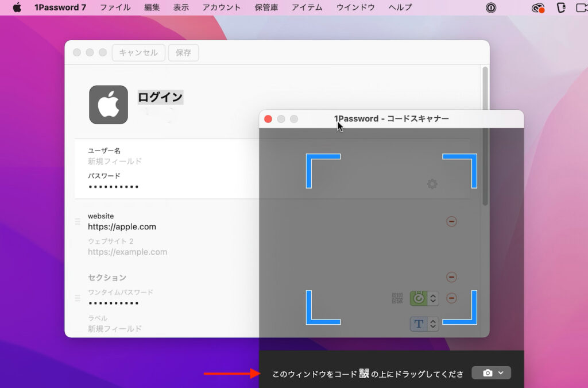Open the 1Password sync status icon in the menu bar

[539, 7]
